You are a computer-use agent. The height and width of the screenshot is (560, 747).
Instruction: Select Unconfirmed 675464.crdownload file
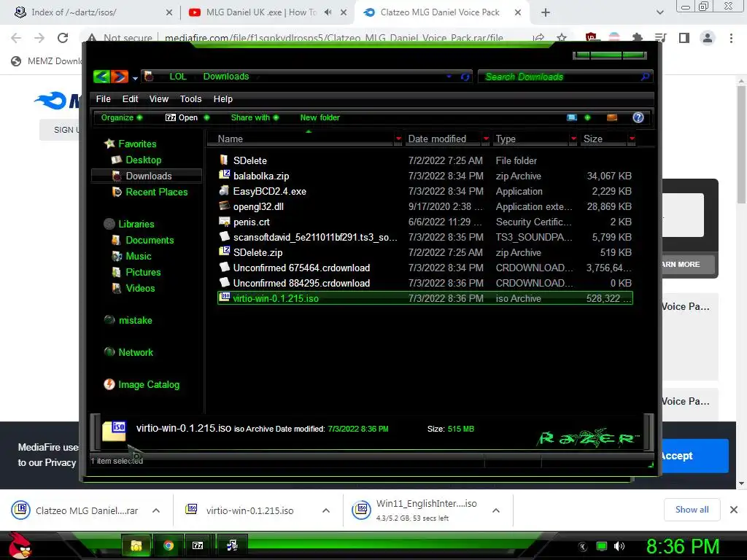tap(301, 268)
